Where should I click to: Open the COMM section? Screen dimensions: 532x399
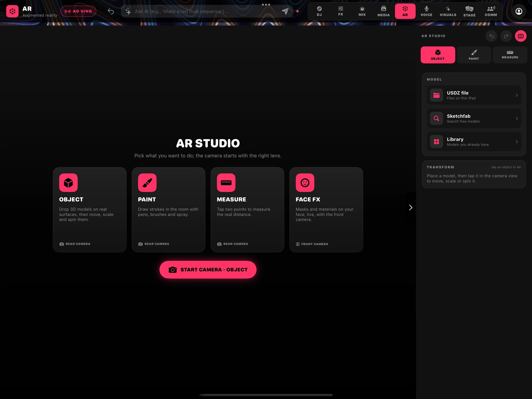pyautogui.click(x=491, y=11)
